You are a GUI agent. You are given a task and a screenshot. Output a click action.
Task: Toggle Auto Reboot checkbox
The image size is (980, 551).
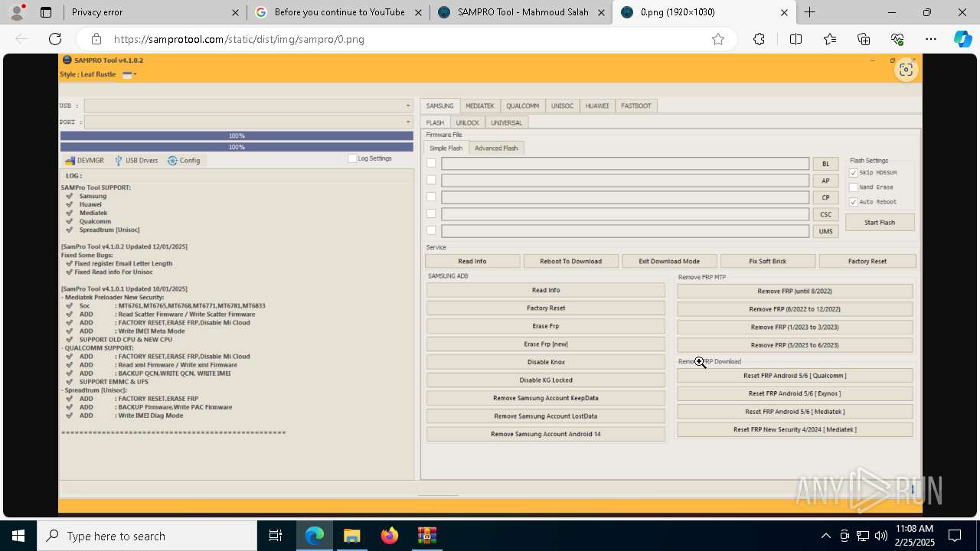pyautogui.click(x=854, y=202)
